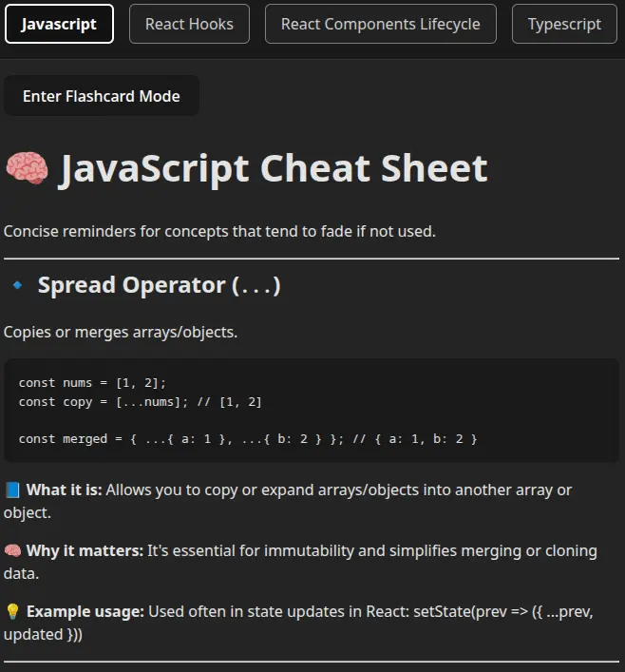Image resolution: width=625 pixels, height=672 pixels.
Task: Click the 'const merged' code line
Action: [247, 438]
